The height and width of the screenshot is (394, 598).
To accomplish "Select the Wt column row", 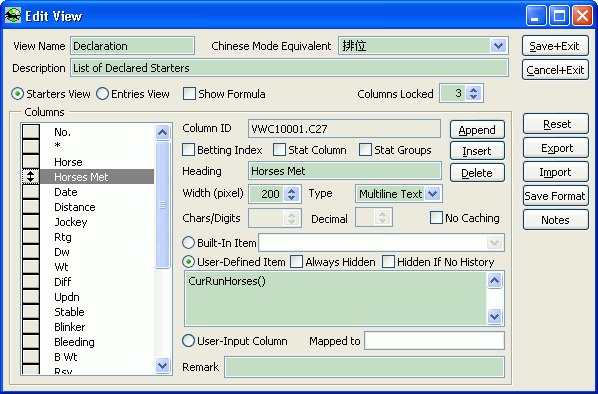I will (97, 267).
